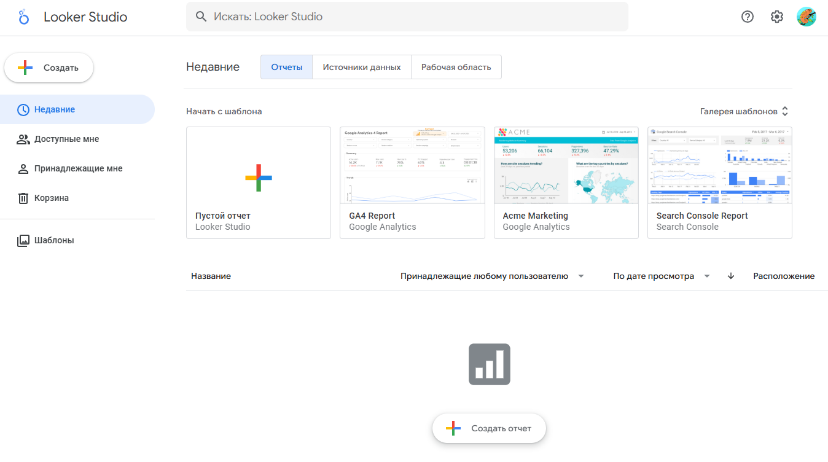Click the Looker Studio logo icon
Screen dimensions: 828x462
[x=23, y=17]
